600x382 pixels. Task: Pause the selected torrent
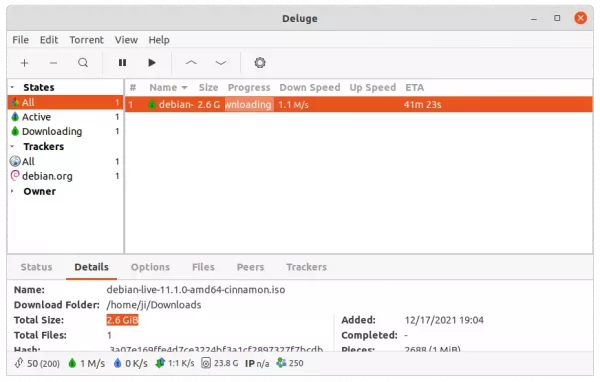[x=122, y=63]
